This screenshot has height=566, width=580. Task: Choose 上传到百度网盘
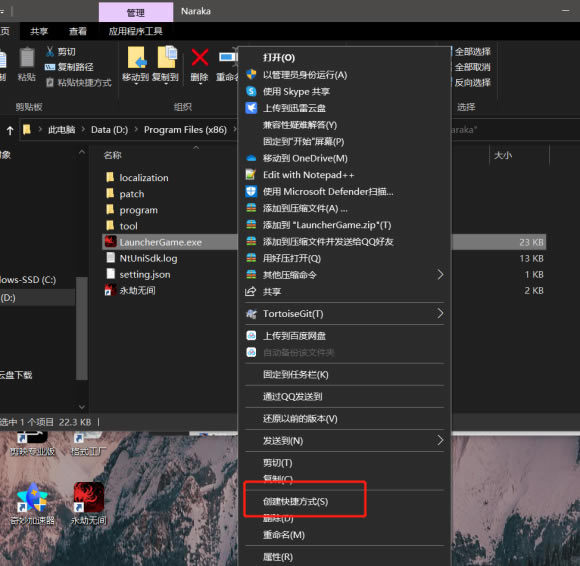344,336
